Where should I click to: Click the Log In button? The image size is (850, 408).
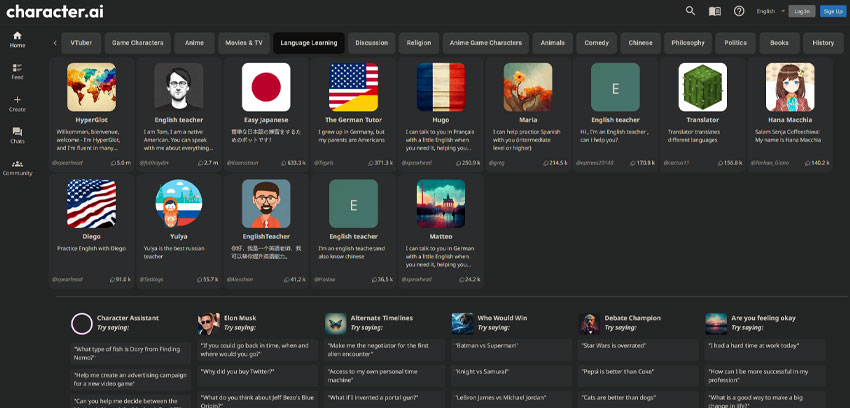pos(802,11)
